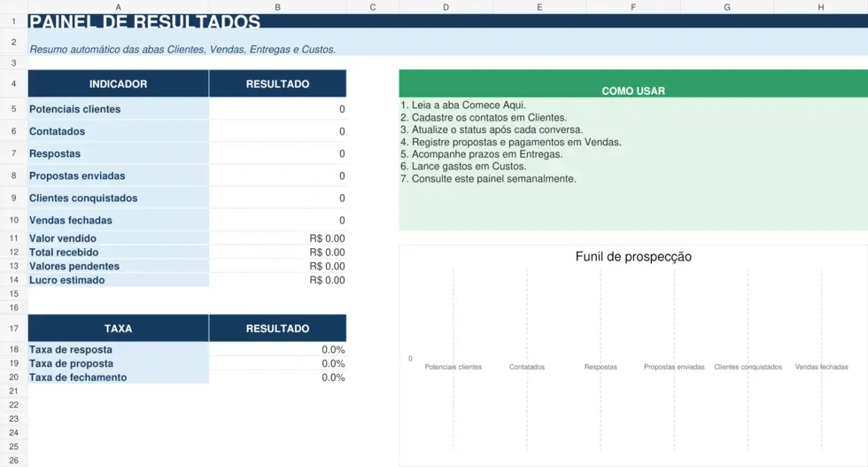Select the R$ 0.00 value for Valor vendido
868x467 pixels.
[x=277, y=238]
